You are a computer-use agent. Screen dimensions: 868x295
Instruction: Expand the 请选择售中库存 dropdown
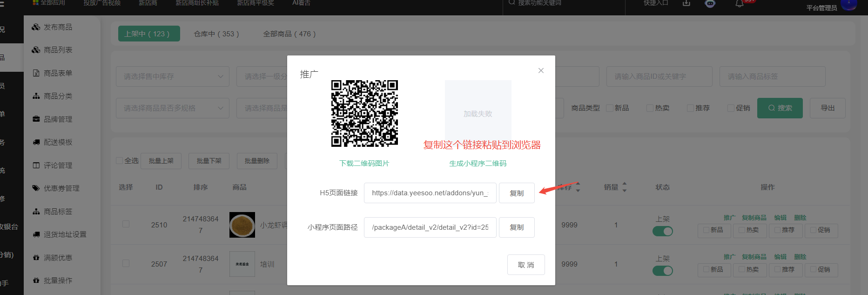172,76
